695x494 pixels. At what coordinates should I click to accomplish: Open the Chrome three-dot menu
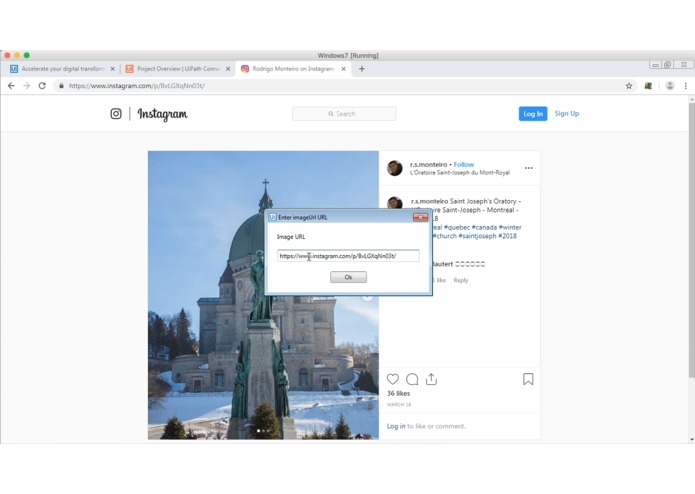685,86
